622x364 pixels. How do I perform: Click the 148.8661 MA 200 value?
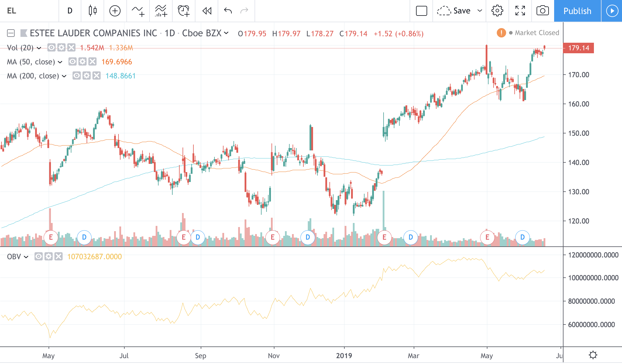tap(121, 76)
